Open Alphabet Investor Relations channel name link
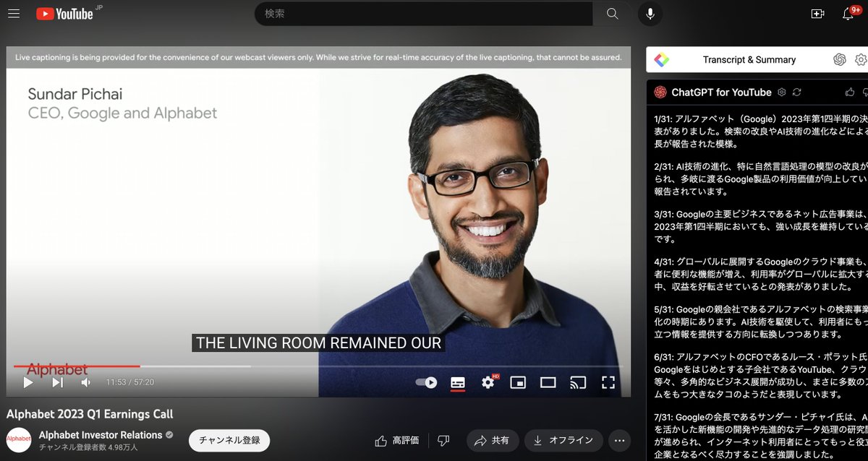 click(101, 435)
